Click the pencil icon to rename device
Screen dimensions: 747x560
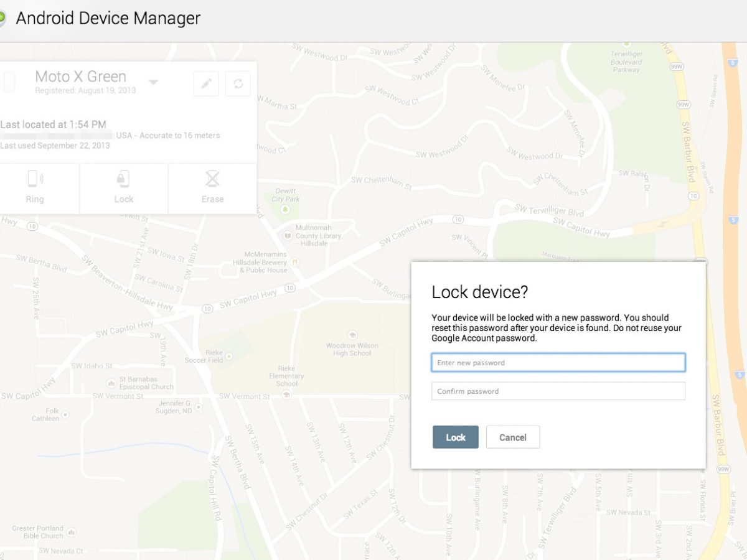click(x=206, y=84)
